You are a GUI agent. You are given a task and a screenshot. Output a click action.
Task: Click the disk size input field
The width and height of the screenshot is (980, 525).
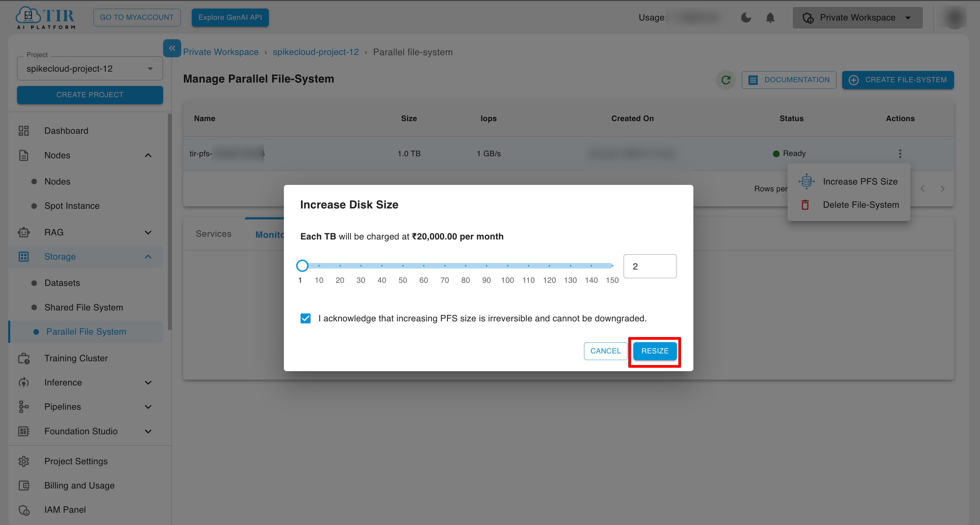pyautogui.click(x=650, y=266)
